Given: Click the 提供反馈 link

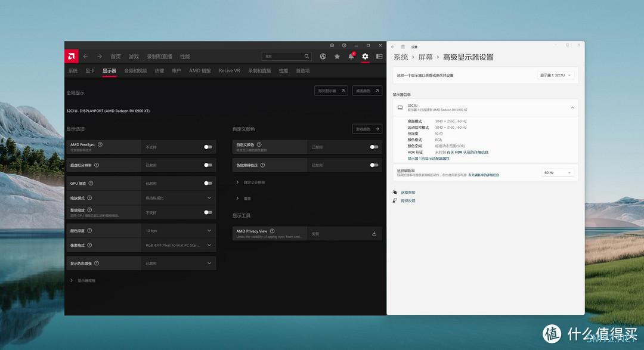Looking at the screenshot, I should tap(408, 201).
